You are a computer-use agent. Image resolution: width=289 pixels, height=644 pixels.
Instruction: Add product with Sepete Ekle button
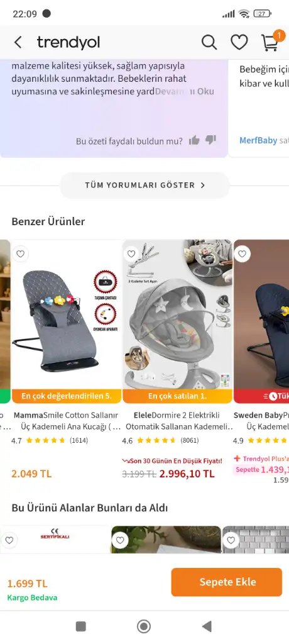[227, 582]
